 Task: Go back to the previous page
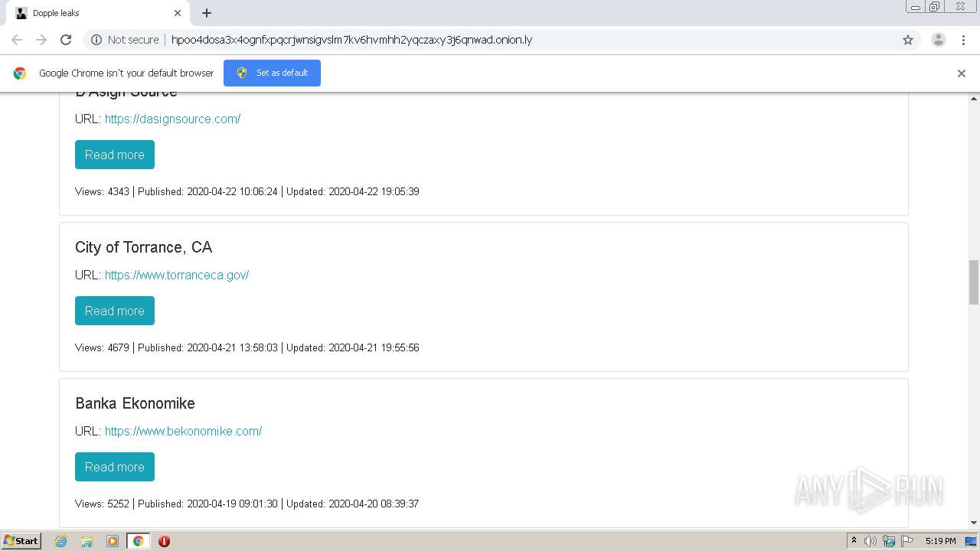17,40
